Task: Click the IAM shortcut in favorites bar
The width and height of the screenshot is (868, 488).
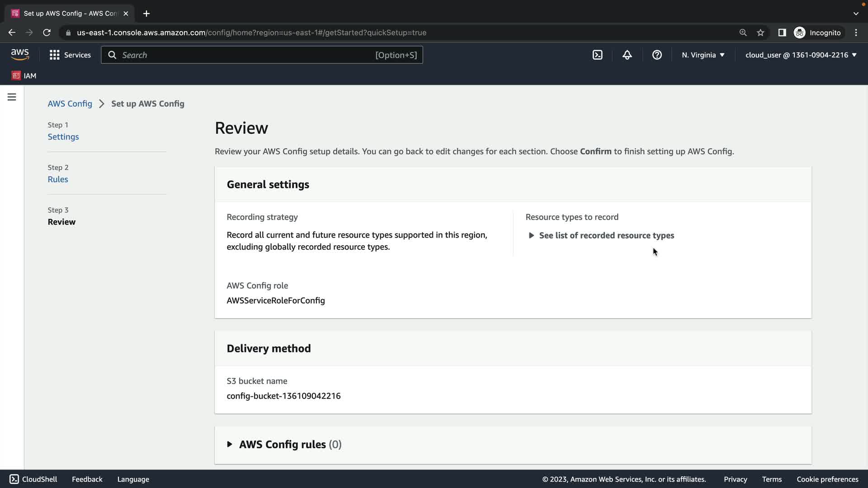Action: [24, 75]
